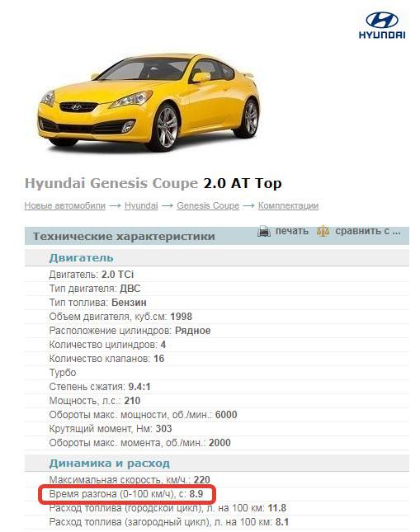
Task: Go to the Genesis Coupe breadcrumb link
Action: click(x=208, y=205)
